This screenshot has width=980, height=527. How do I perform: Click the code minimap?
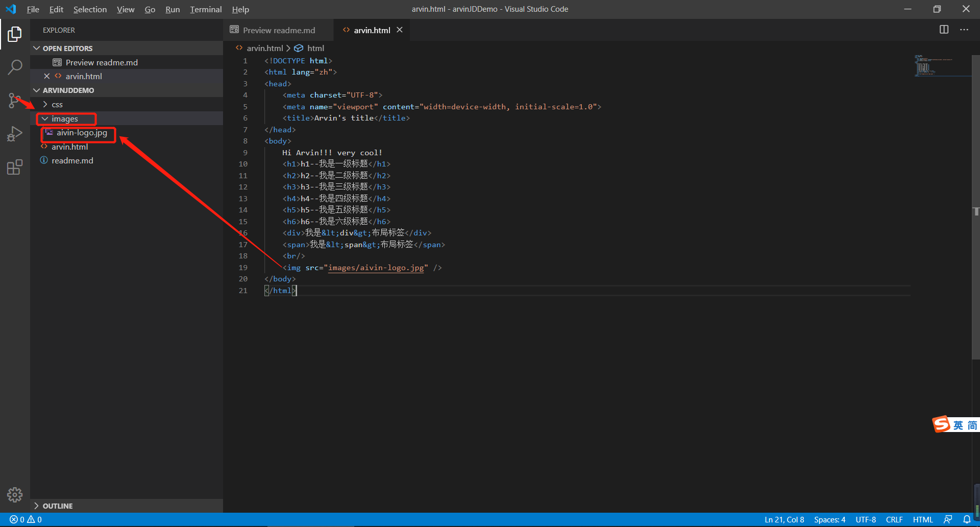pyautogui.click(x=942, y=65)
